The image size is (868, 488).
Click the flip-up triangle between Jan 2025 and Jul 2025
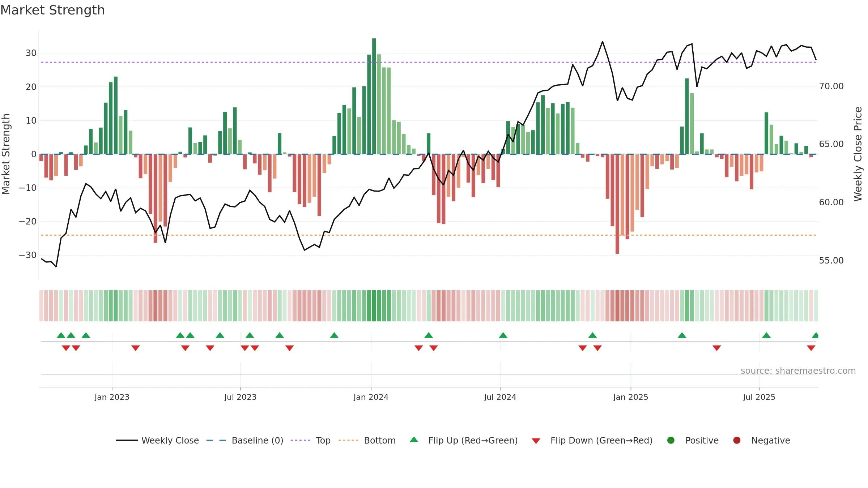coord(682,335)
